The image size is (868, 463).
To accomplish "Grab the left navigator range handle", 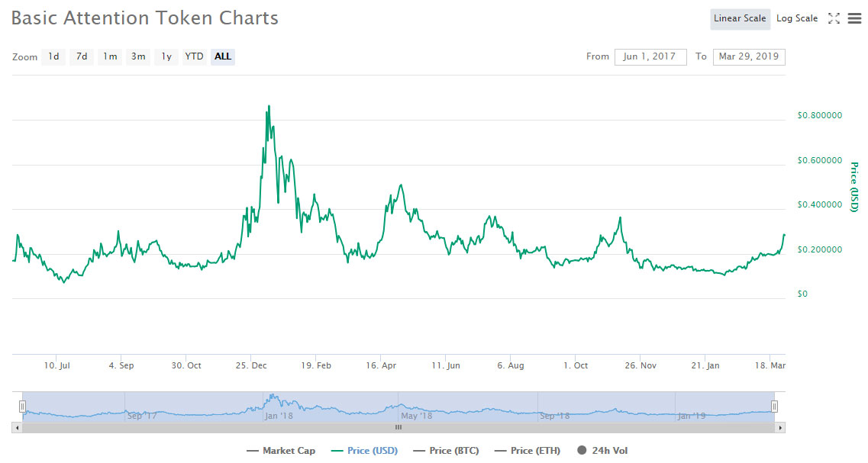I will [22, 407].
